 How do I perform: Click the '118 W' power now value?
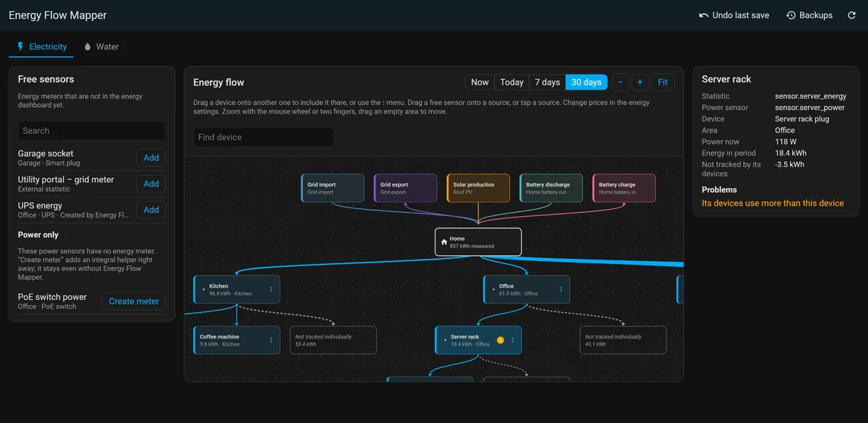point(786,142)
